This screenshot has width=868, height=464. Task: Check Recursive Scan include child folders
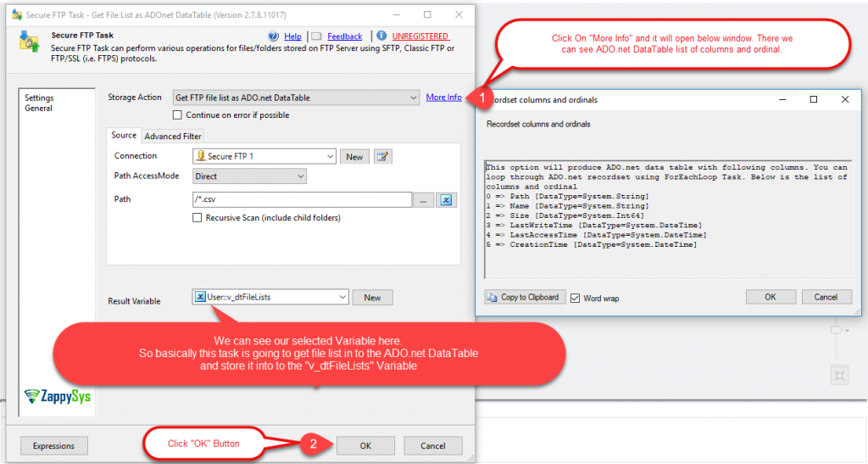point(198,218)
